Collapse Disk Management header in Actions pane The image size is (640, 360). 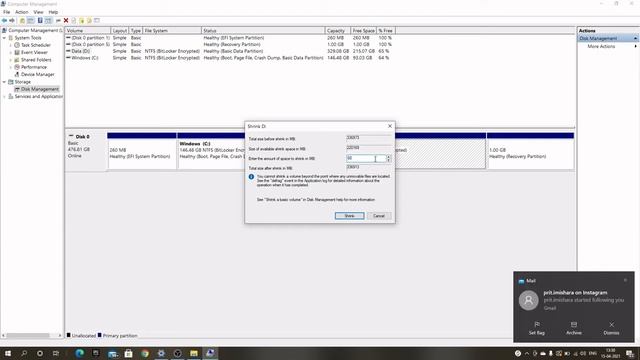tap(635, 38)
